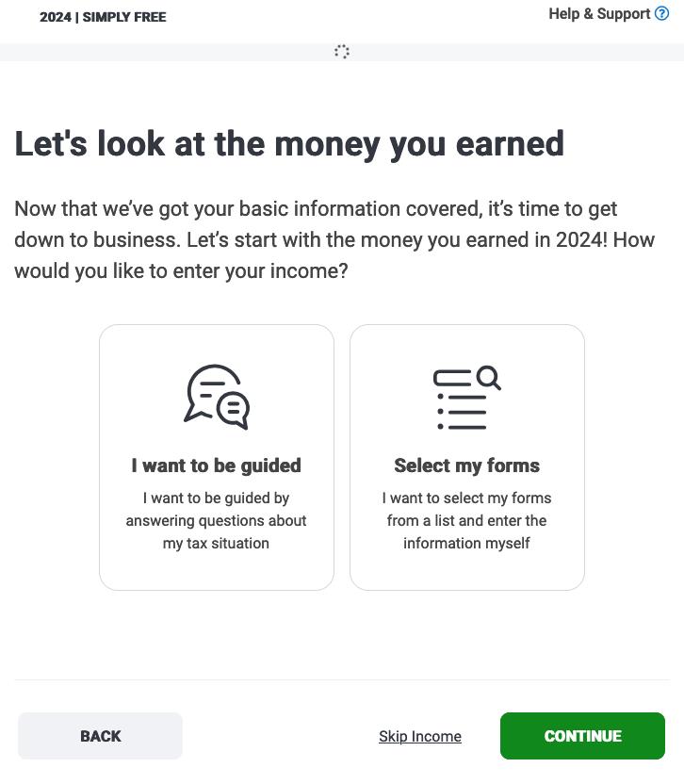The width and height of the screenshot is (684, 784).
Task: Open Help & Support via the question mark icon
Action: click(x=663, y=13)
